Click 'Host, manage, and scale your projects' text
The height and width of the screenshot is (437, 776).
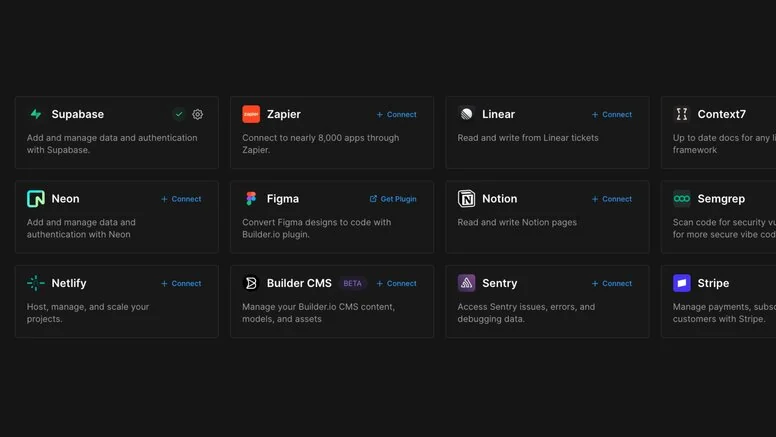88,313
